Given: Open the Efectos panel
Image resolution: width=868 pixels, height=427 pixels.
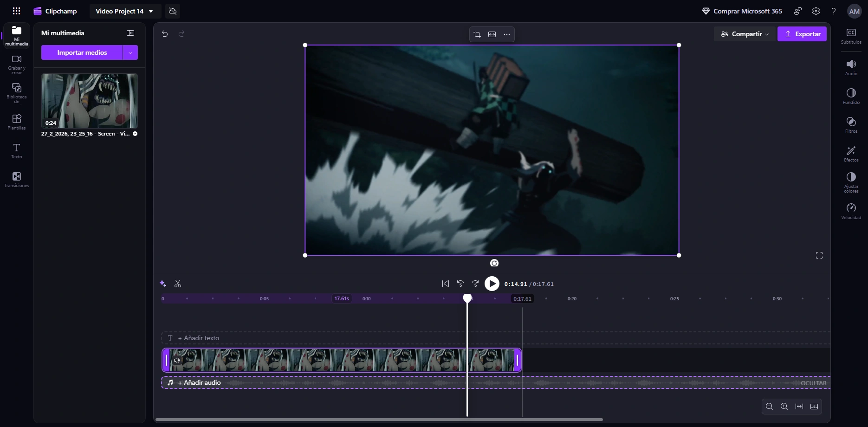Looking at the screenshot, I should [851, 154].
